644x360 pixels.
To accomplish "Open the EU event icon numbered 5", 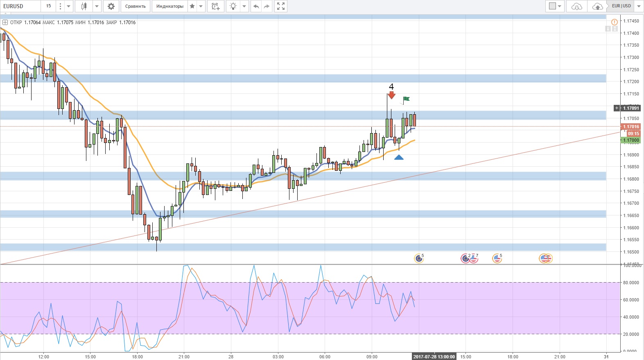I will pyautogui.click(x=418, y=258).
